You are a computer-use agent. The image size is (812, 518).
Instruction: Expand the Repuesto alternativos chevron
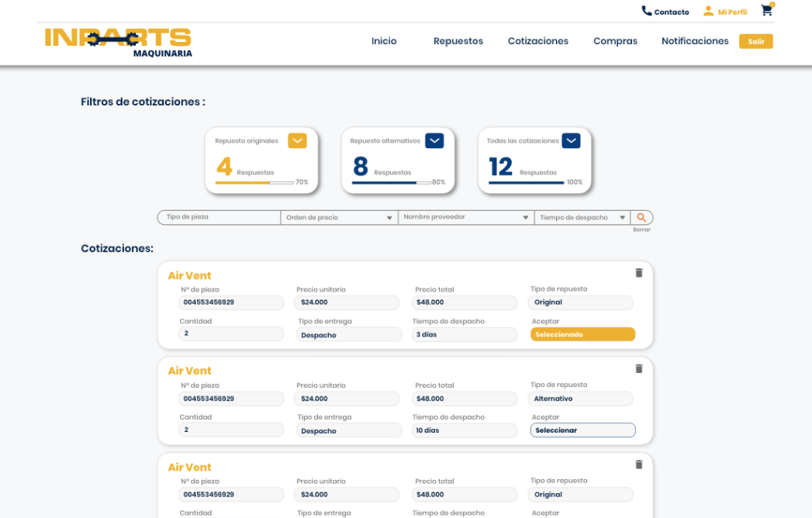[434, 141]
